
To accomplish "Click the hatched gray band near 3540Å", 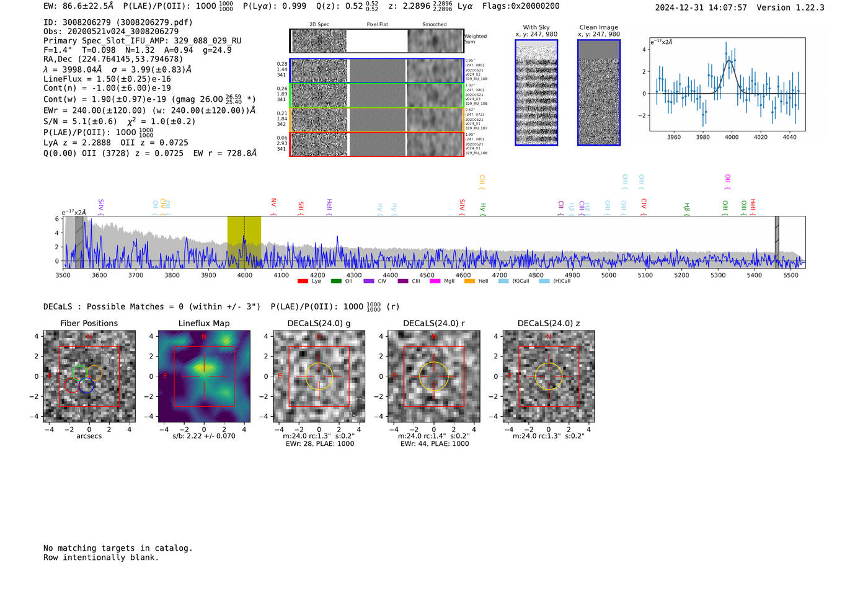I will 79,242.
